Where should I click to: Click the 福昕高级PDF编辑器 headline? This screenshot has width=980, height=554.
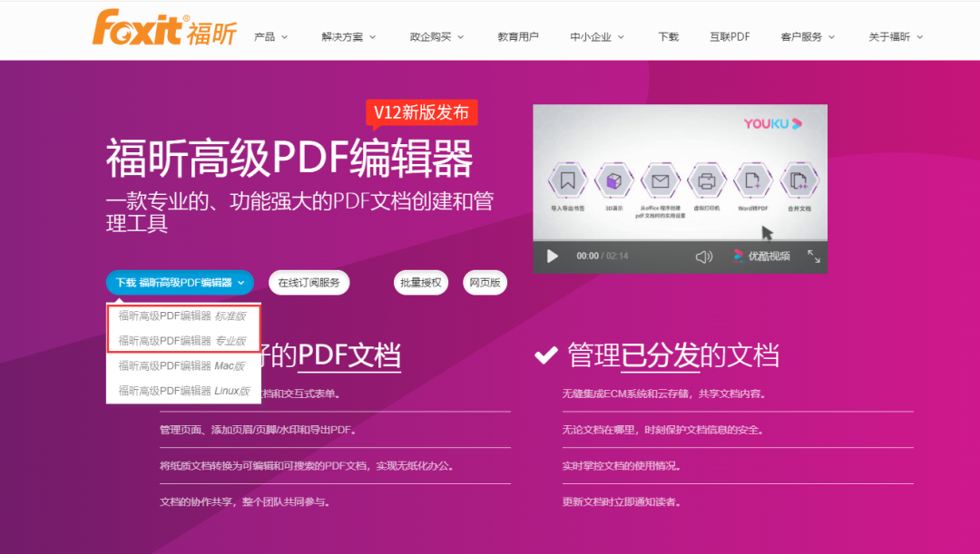coord(289,159)
